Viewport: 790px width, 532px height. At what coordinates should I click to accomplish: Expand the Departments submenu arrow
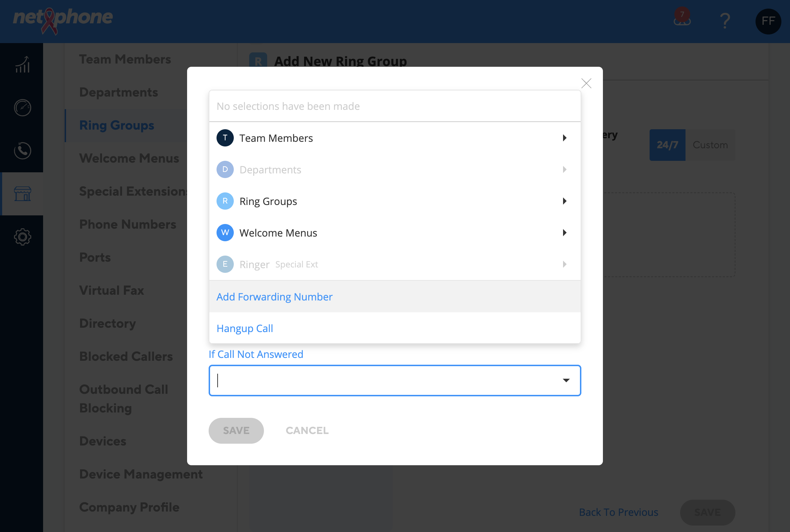564,169
